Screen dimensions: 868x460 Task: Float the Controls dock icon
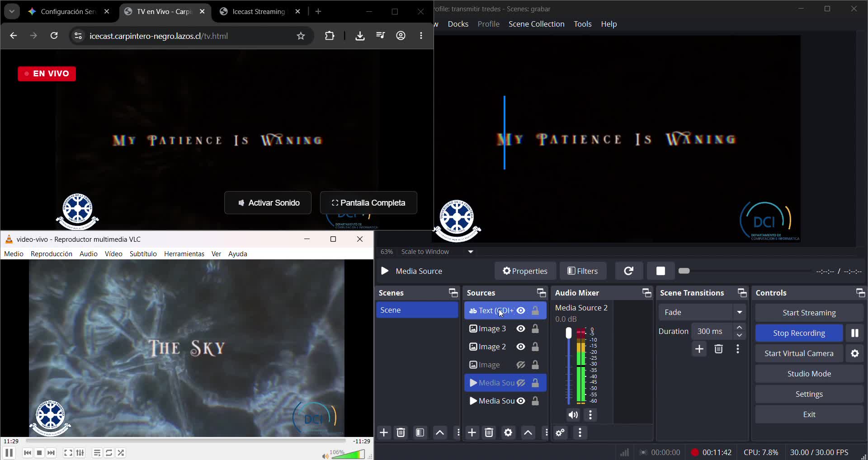[x=860, y=293]
